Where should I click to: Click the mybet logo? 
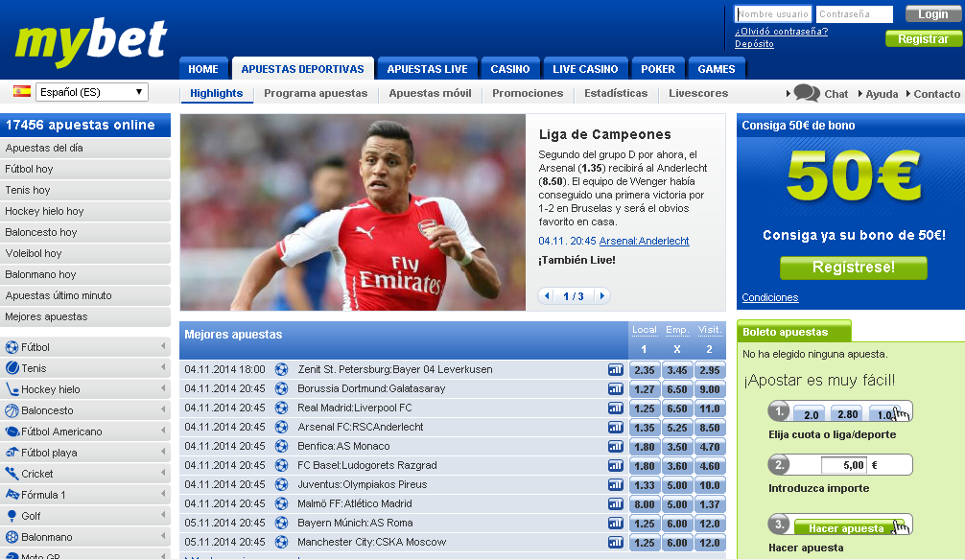click(x=91, y=41)
